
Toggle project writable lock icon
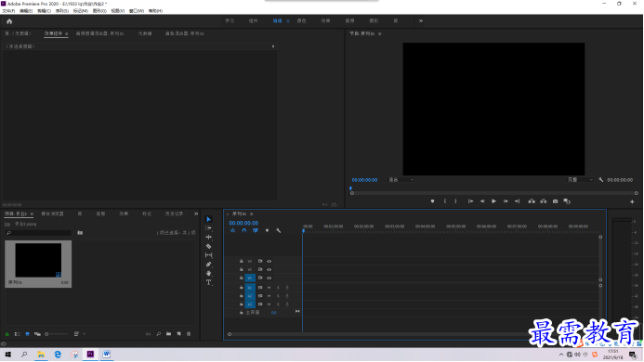click(x=7, y=334)
